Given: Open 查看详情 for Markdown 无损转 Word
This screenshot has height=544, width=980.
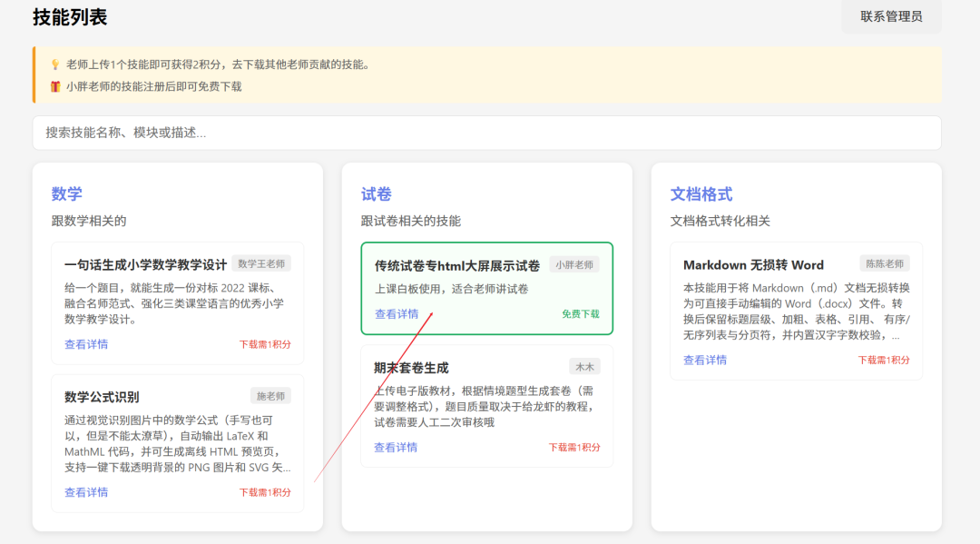Looking at the screenshot, I should [x=705, y=361].
